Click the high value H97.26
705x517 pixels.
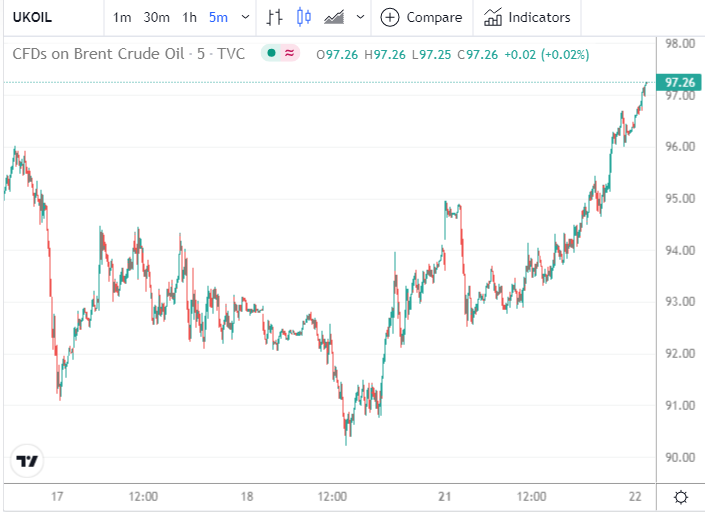pyautogui.click(x=385, y=55)
